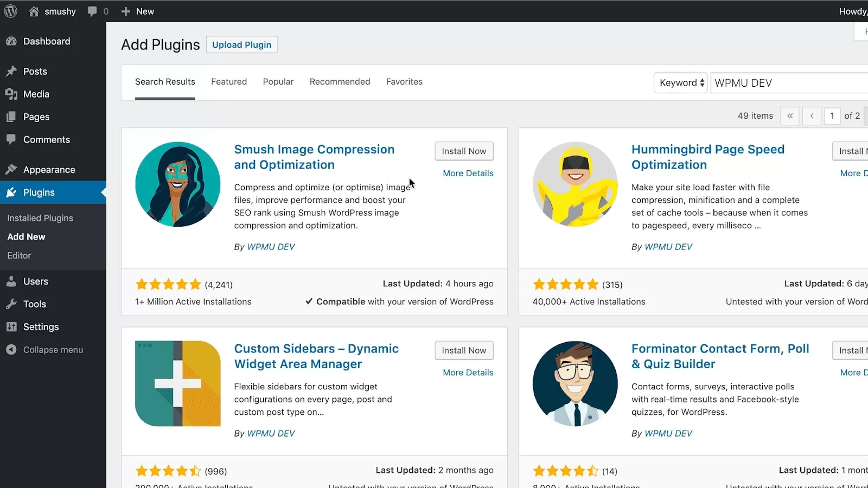Image resolution: width=868 pixels, height=488 pixels.
Task: Switch to the Featured tab
Action: click(228, 82)
